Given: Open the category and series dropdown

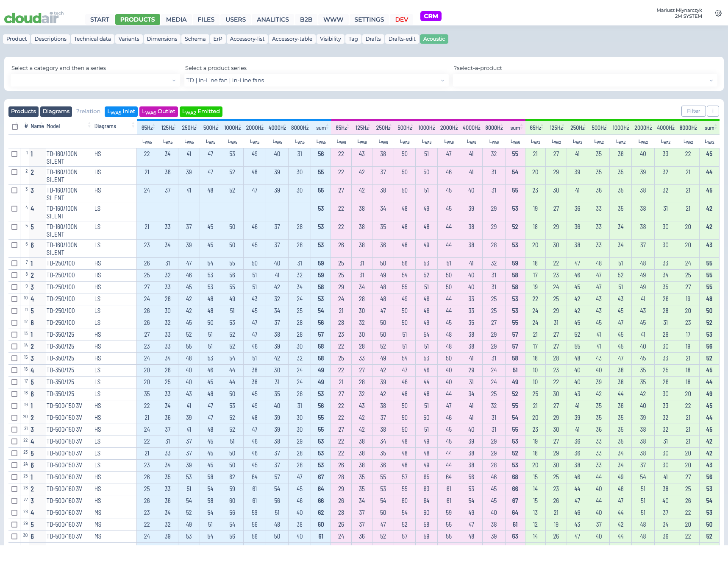Looking at the screenshot, I should coord(95,80).
